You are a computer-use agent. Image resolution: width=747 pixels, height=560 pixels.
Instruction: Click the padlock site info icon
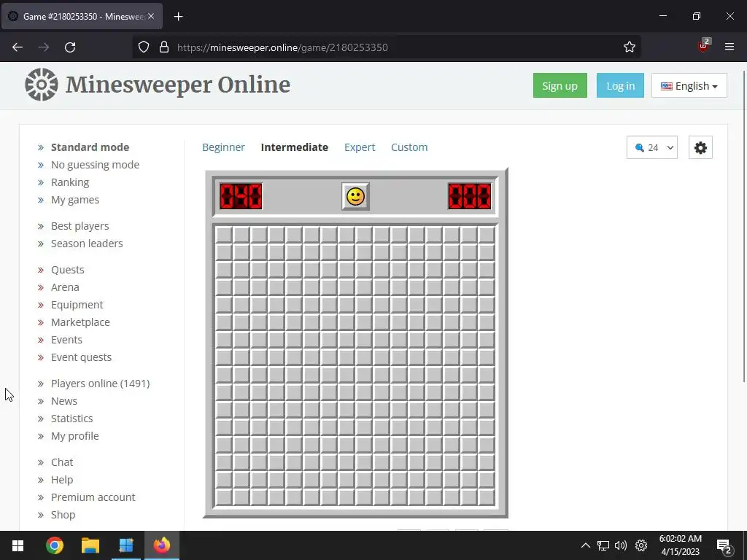click(164, 47)
